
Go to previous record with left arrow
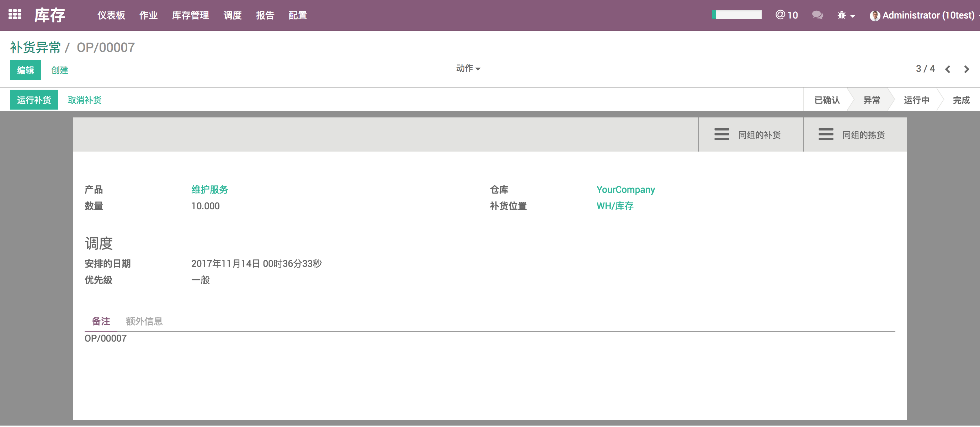point(948,69)
